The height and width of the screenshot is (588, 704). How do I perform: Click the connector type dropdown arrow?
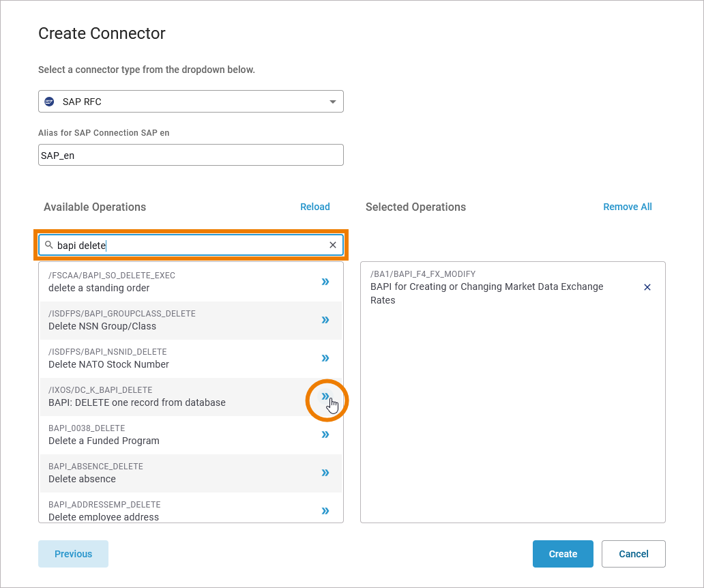click(x=333, y=102)
